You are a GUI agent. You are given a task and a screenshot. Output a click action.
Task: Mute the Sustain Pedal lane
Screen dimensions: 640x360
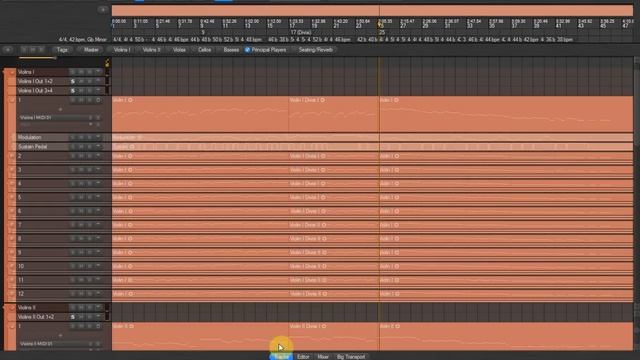pos(81,147)
